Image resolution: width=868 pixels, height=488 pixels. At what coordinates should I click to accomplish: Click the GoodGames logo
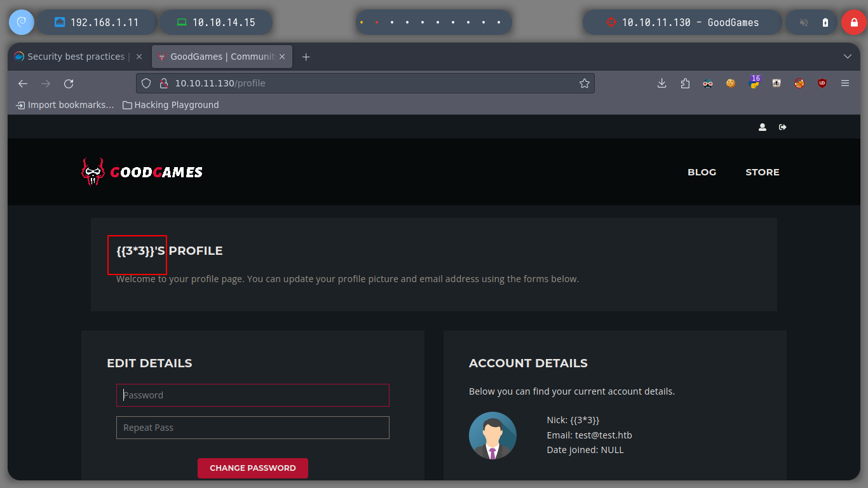click(x=142, y=172)
